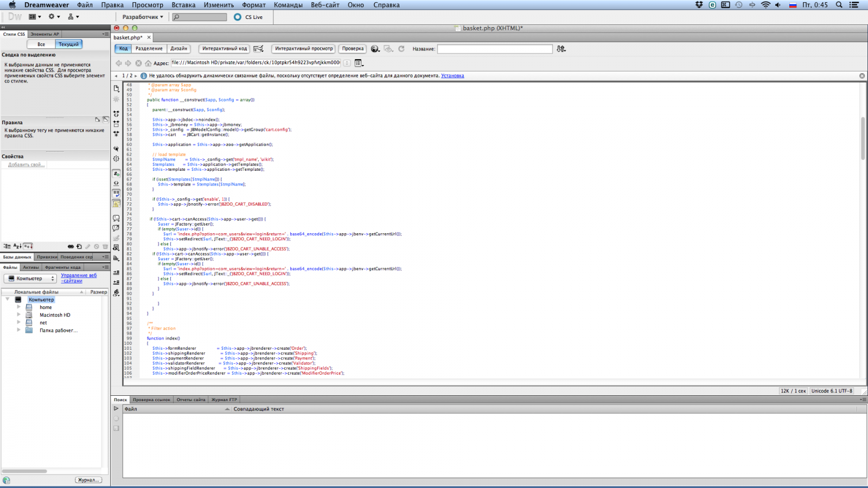Viewport: 868px width, 488px height.
Task: Open the Компьютер site dropdown
Action: coord(30,279)
